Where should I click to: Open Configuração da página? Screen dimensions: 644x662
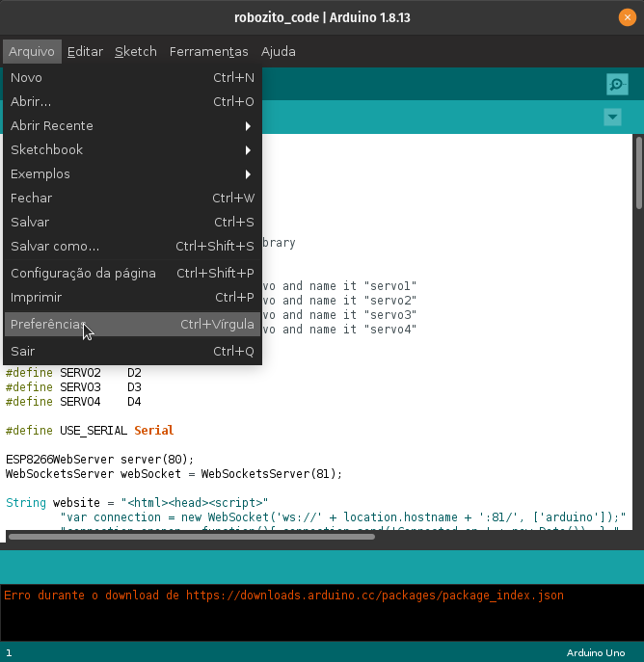[x=132, y=273]
